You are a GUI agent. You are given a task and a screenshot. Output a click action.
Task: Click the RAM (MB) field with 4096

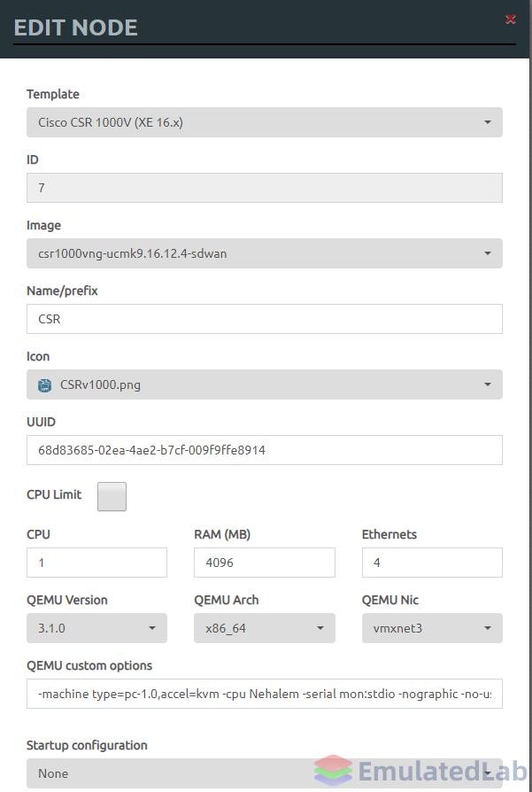pyautogui.click(x=265, y=563)
